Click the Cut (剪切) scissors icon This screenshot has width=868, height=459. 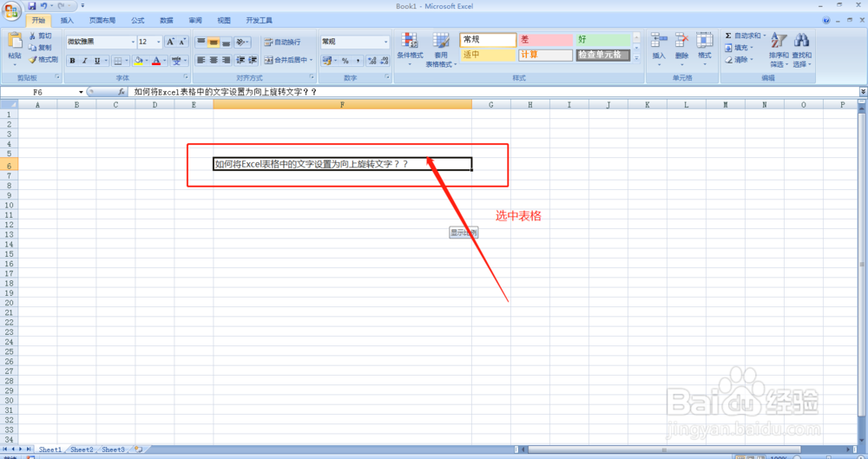33,36
